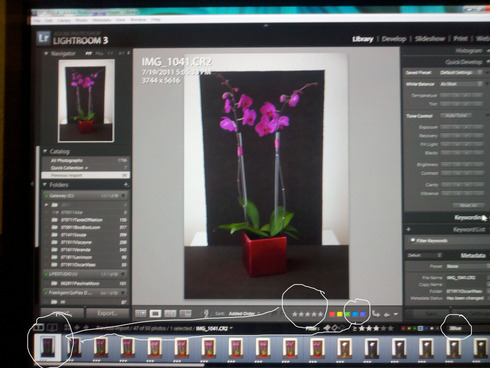
Task: Add keyword with Keyword List plus icon
Action: tap(409, 229)
